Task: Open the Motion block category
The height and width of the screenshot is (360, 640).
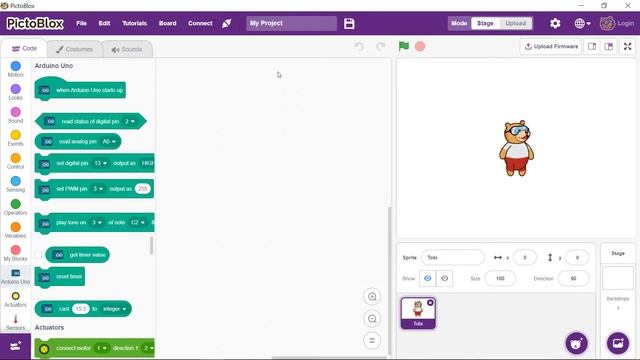Action: [x=16, y=69]
